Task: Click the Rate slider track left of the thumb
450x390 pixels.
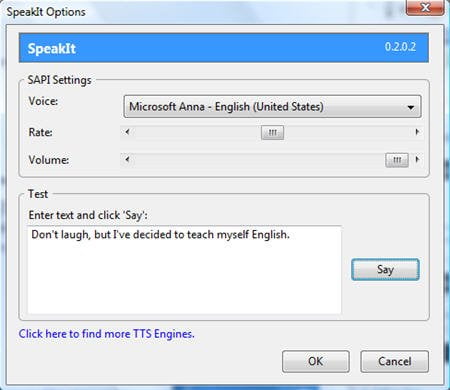Action: tap(197, 133)
